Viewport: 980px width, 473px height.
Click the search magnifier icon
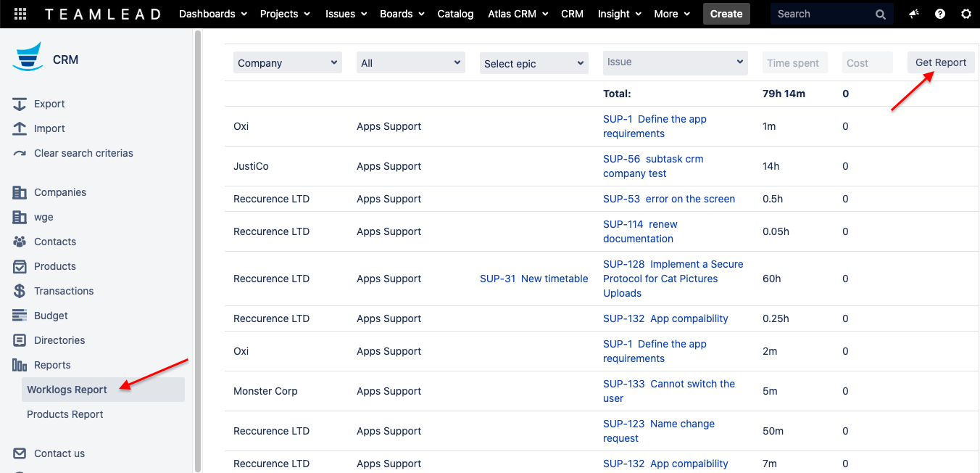click(x=880, y=14)
